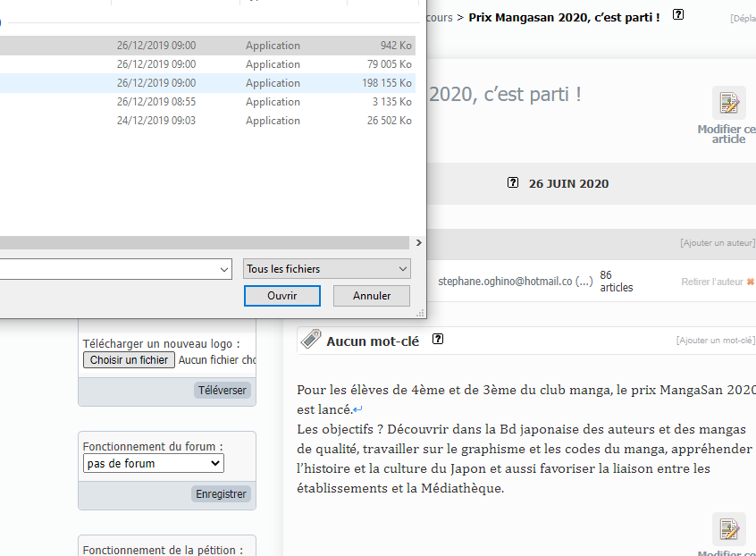
Task: Click the right arrow of the horizontal scrollbar
Action: pyautogui.click(x=420, y=242)
